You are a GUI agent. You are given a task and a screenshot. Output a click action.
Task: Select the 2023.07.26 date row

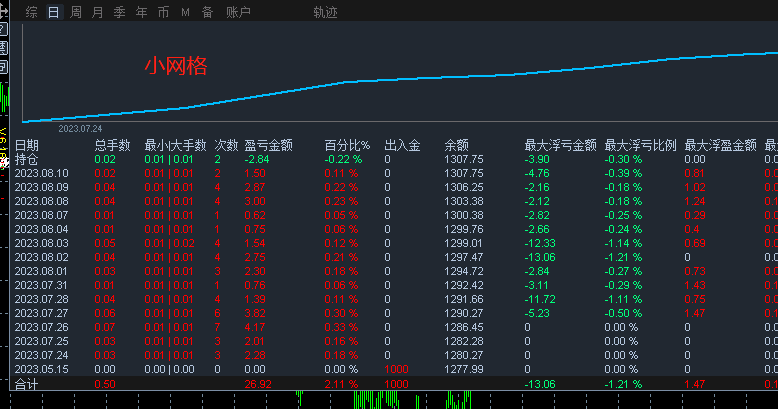[x=393, y=327]
